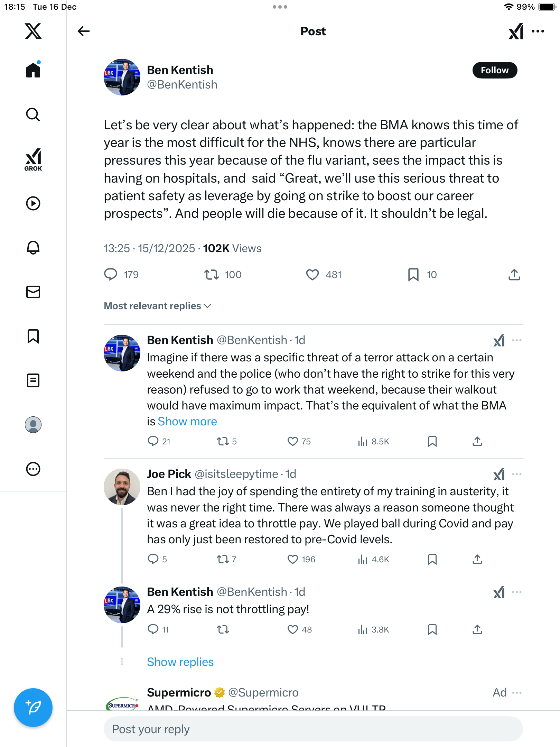Viewport: 560px width, 747px height.
Task: Open Grok from the left sidebar
Action: 33,160
